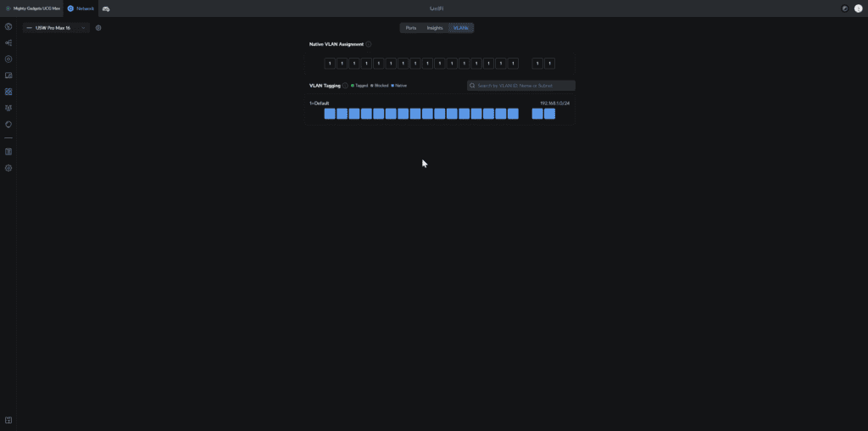Click the Mighty Gadgets UCG Max console link

[33, 8]
